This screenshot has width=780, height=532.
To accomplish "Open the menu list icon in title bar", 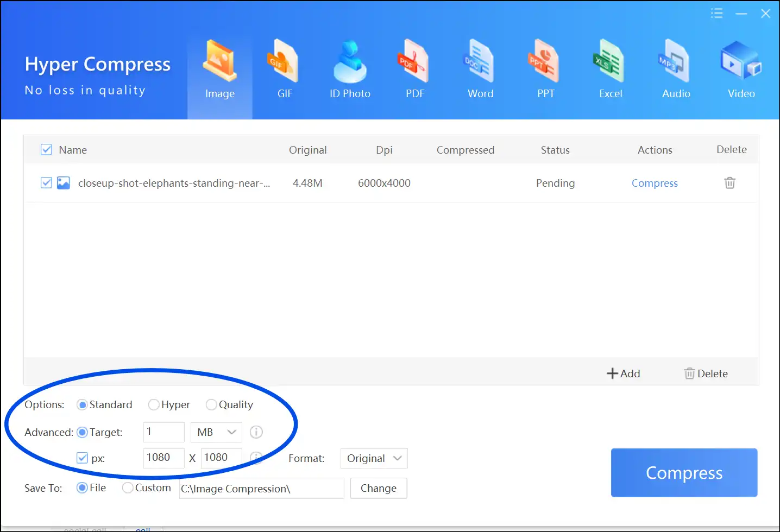I will click(716, 14).
